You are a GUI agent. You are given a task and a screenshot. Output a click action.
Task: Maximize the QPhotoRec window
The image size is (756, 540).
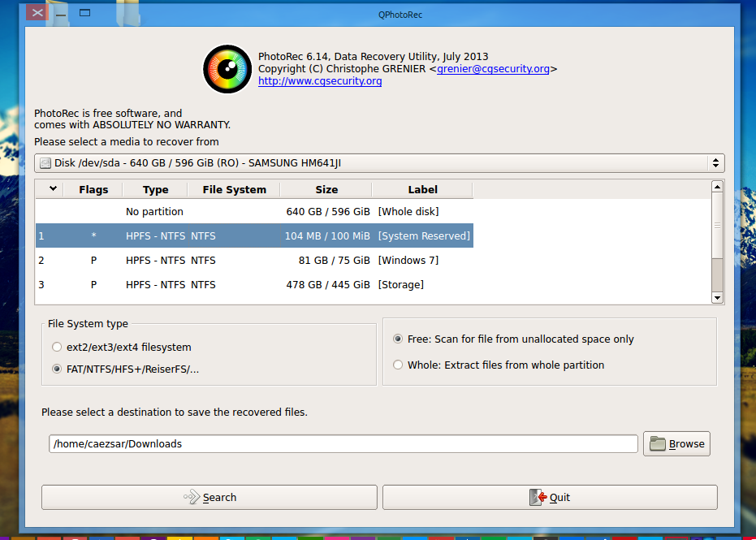(84, 13)
